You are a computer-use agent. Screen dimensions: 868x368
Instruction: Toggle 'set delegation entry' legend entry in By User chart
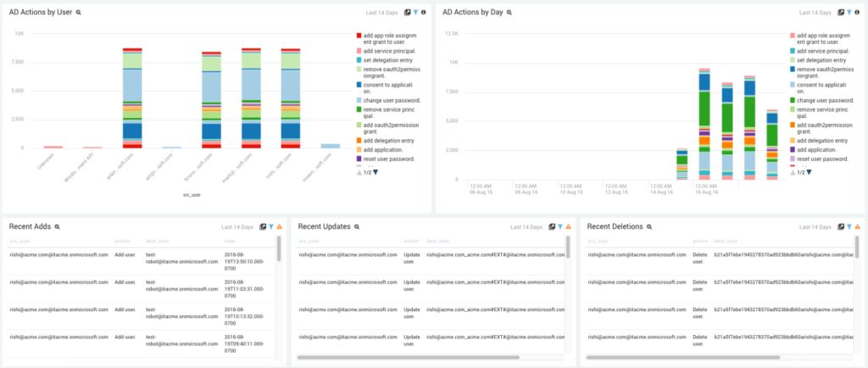coord(384,59)
